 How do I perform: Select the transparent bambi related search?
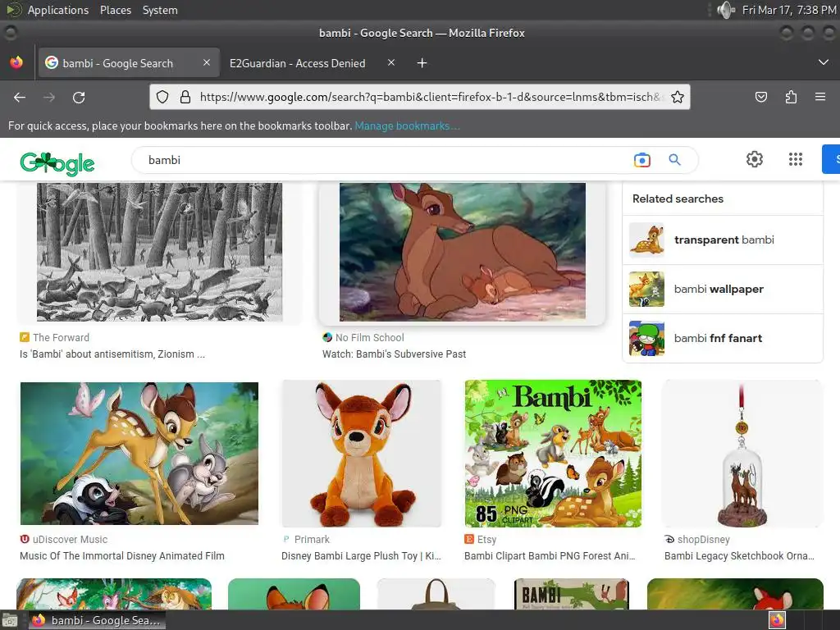click(723, 240)
